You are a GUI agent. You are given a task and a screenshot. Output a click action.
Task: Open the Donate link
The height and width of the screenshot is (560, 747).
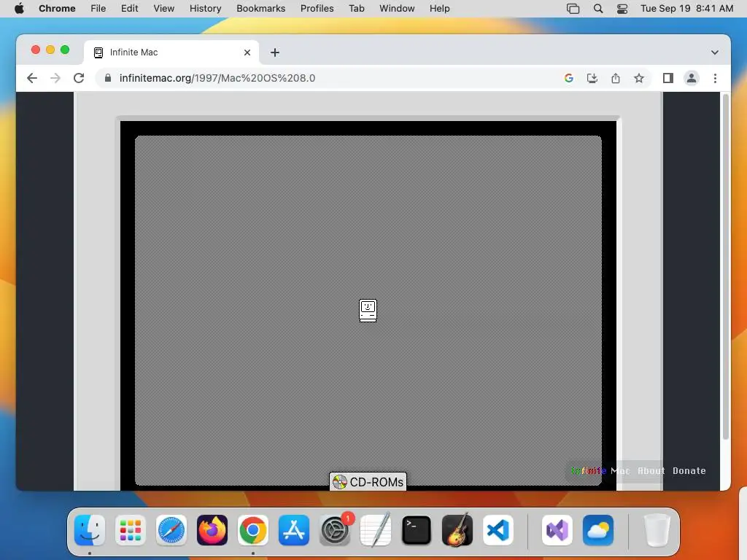point(689,470)
